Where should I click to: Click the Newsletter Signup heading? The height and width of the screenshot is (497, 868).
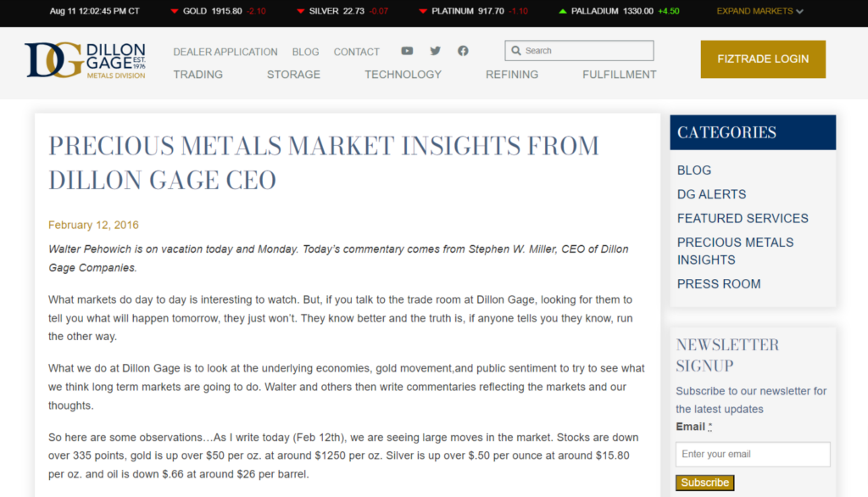point(727,355)
